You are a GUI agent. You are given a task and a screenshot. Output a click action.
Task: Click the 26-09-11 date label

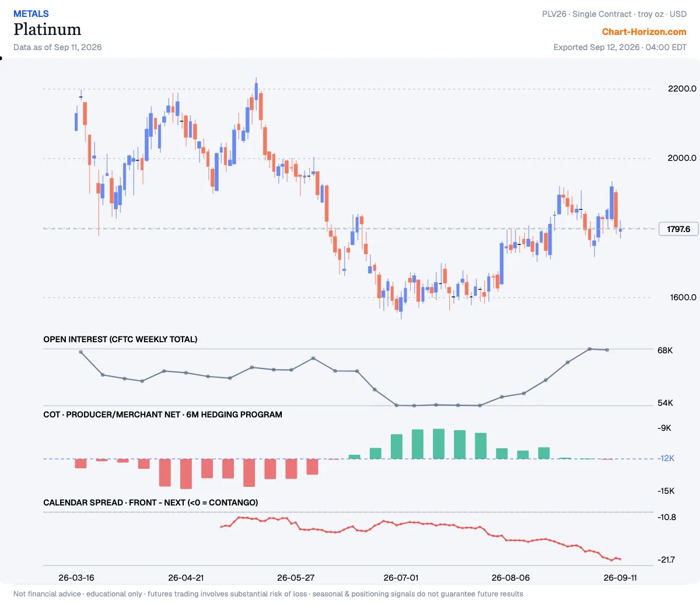pos(620,578)
